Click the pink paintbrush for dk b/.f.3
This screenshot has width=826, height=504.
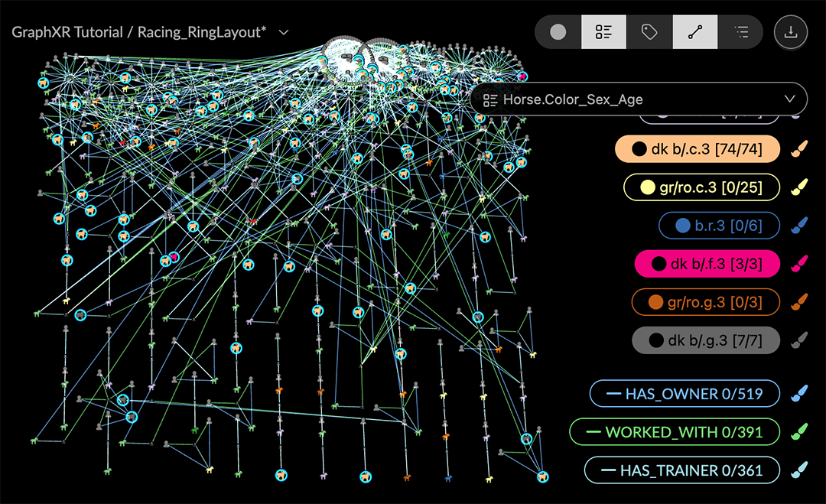(798, 264)
